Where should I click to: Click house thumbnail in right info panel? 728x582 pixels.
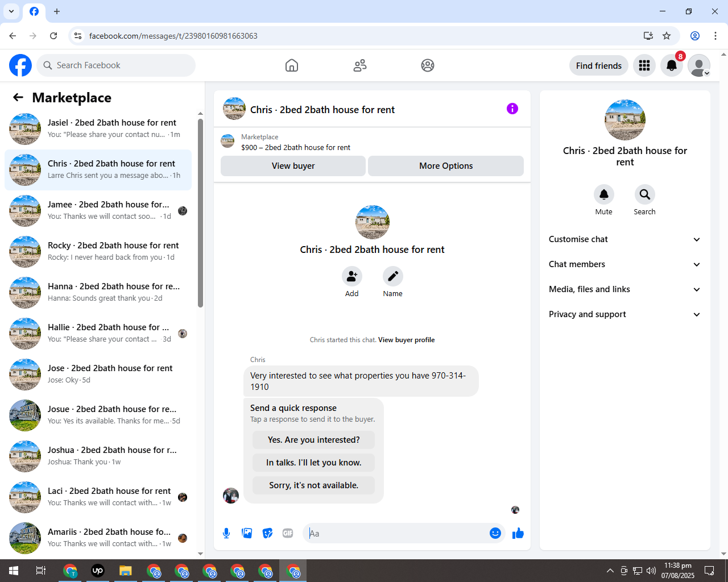pyautogui.click(x=625, y=120)
